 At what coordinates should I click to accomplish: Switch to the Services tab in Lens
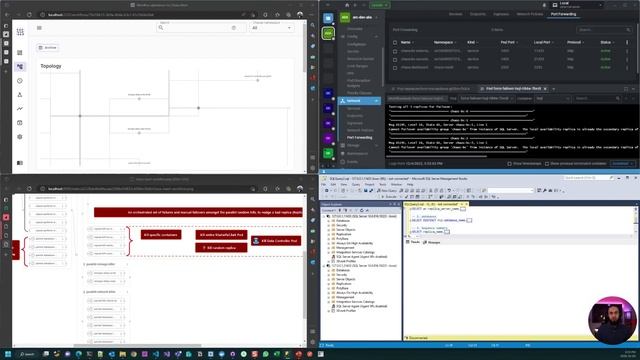pos(455,14)
